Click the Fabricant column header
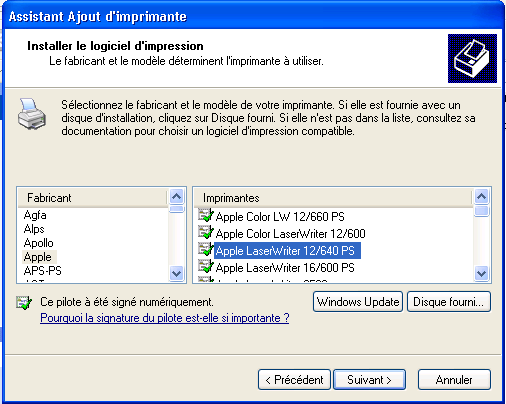 click(92, 198)
